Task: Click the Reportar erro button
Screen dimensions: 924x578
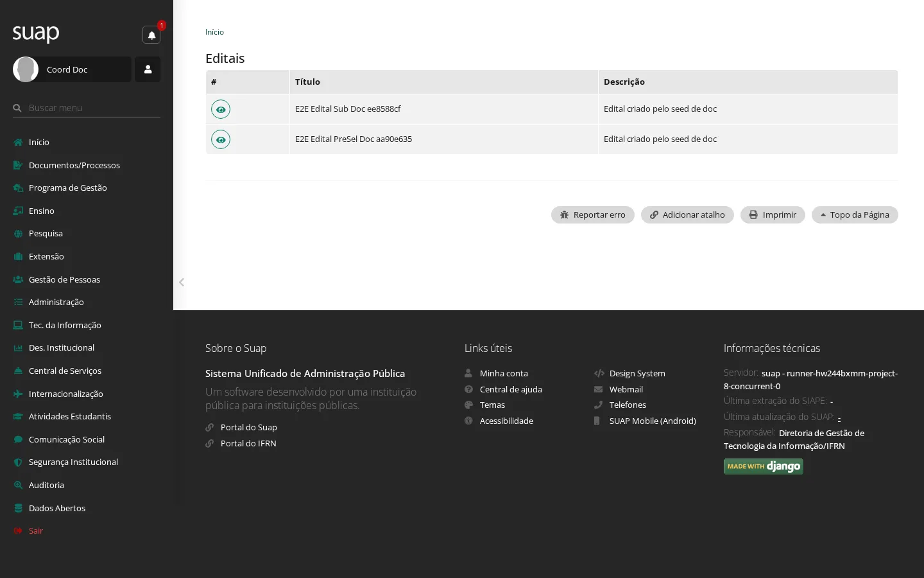Action: coord(592,215)
